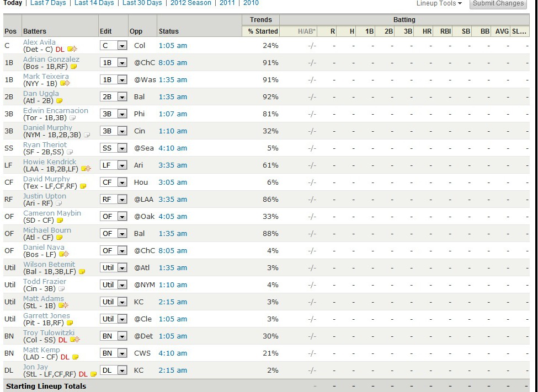Click the 92% started value for Uggla
Viewport: 538px width, 392px height.
270,97
